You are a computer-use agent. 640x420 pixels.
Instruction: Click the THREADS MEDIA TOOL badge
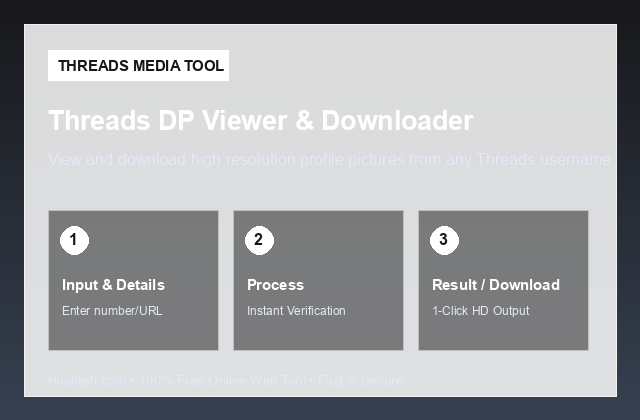click(138, 65)
